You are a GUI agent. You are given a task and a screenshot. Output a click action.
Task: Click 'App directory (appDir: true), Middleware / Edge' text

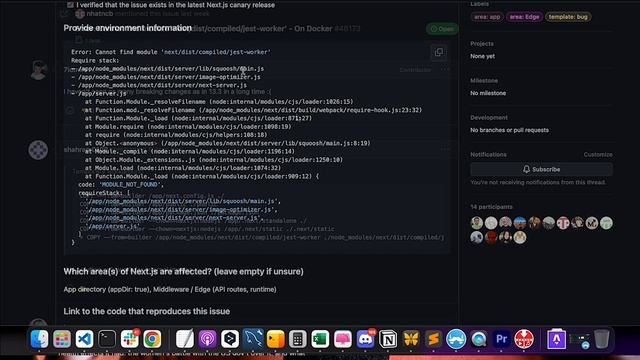[170, 289]
